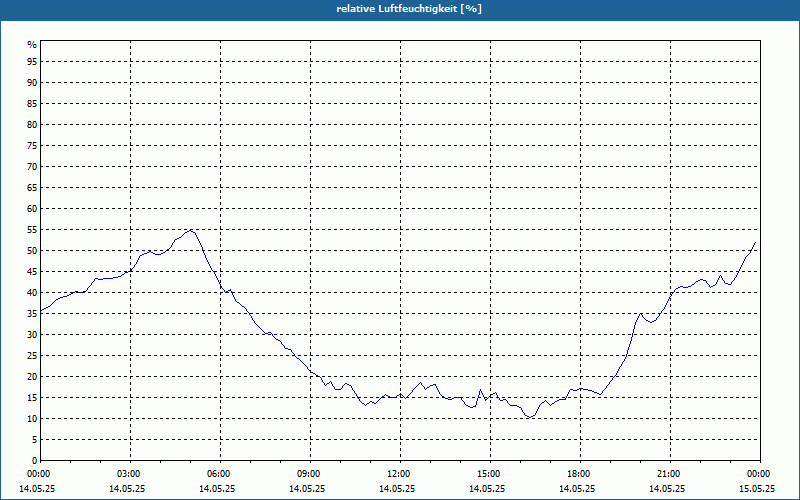
Task: Select the '18:00' x-axis time label
Action: click(578, 474)
